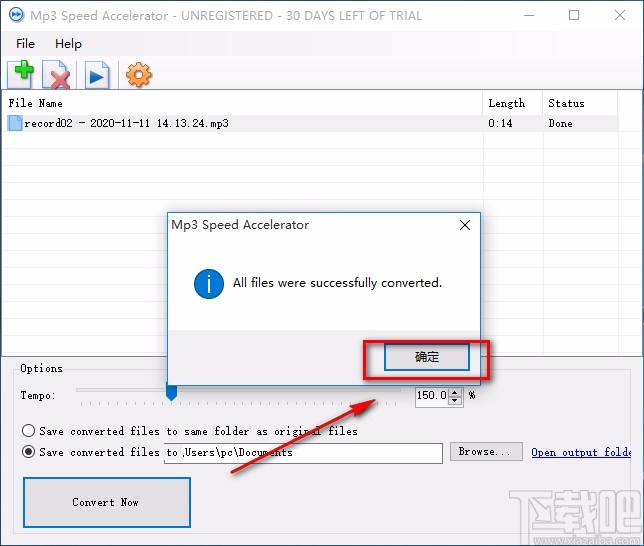Decrease tempo with the spinner down arrow
This screenshot has height=546, width=644.
[455, 400]
